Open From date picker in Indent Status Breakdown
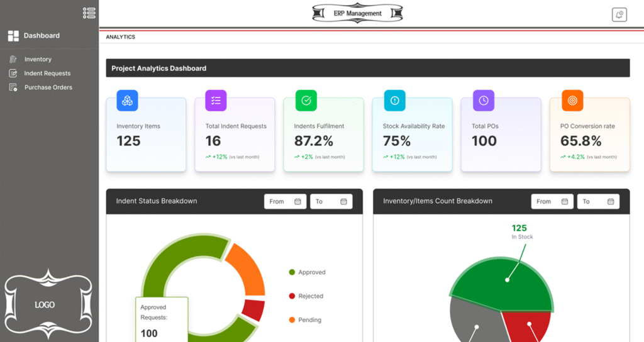The image size is (644, 342). click(x=285, y=202)
